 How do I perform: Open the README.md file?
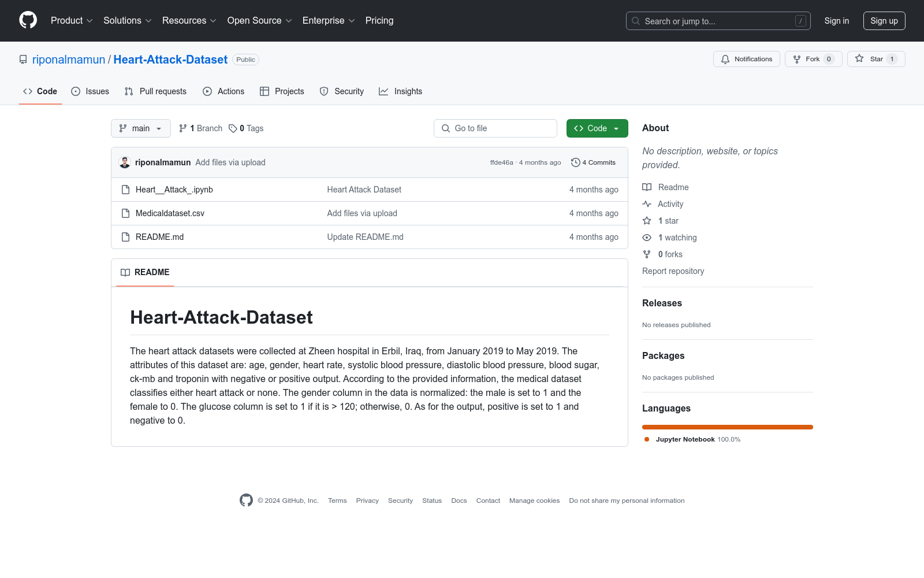(x=159, y=237)
